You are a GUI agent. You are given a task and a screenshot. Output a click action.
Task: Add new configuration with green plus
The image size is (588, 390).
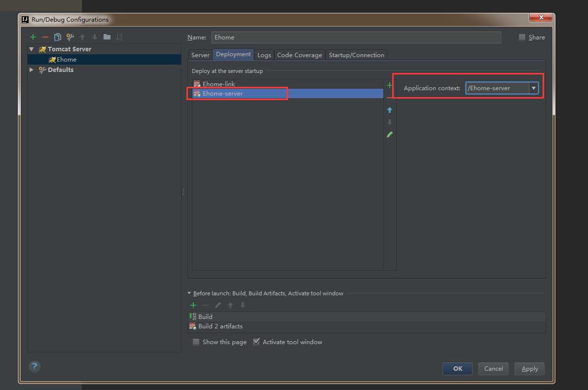33,37
